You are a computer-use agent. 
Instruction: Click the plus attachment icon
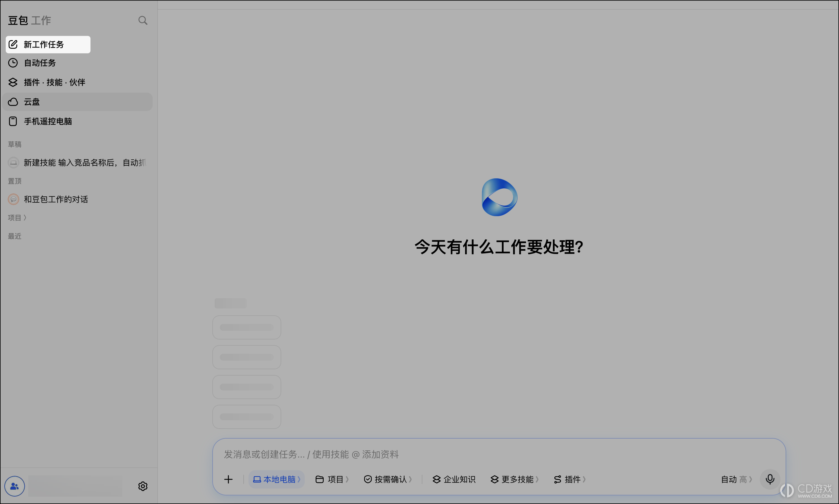[228, 479]
